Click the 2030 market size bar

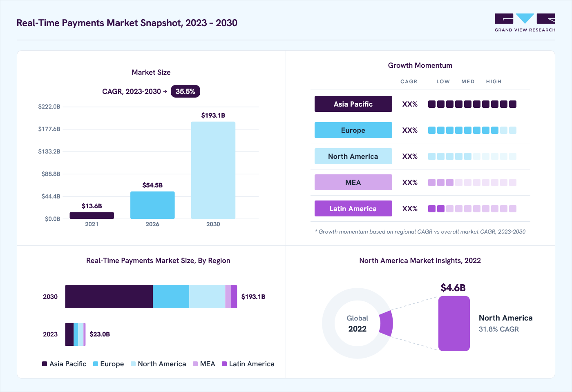(213, 170)
